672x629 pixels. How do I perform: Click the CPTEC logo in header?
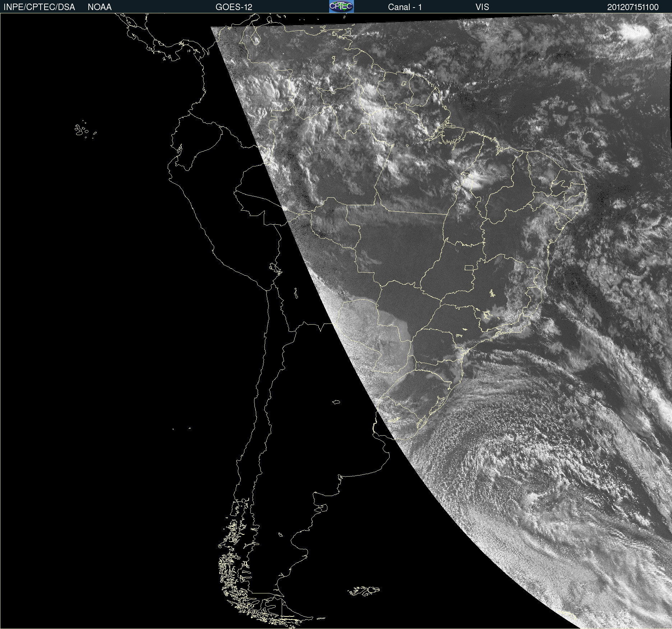[x=341, y=6]
